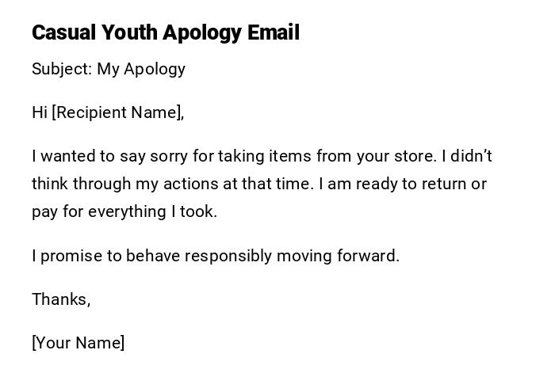
Task: Place the cursor on the word 'didn't'
Action: pyautogui.click(x=469, y=156)
